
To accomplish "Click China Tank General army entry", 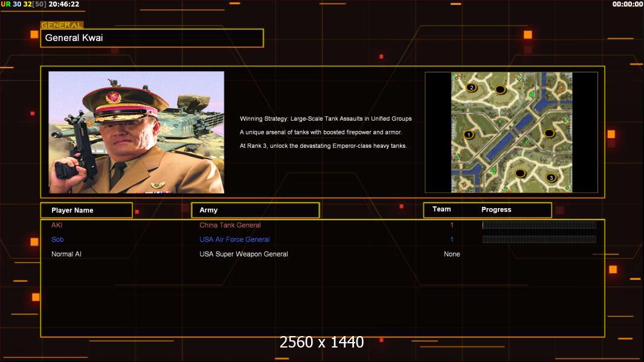I will click(x=230, y=225).
